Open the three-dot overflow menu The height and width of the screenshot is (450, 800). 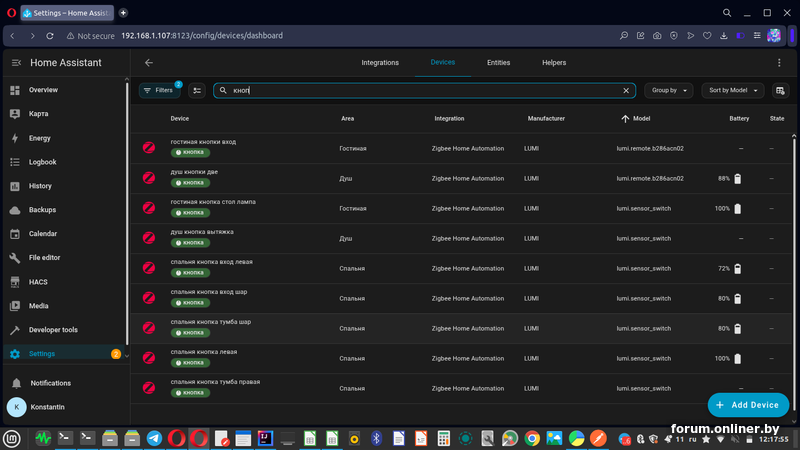point(779,62)
